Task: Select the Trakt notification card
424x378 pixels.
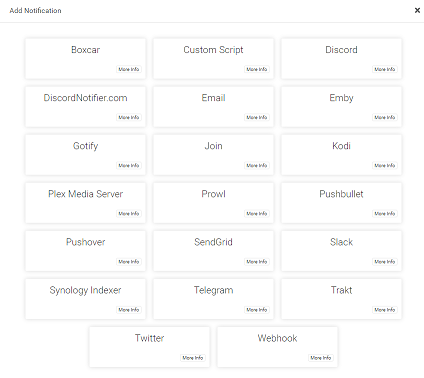Action: pos(341,299)
